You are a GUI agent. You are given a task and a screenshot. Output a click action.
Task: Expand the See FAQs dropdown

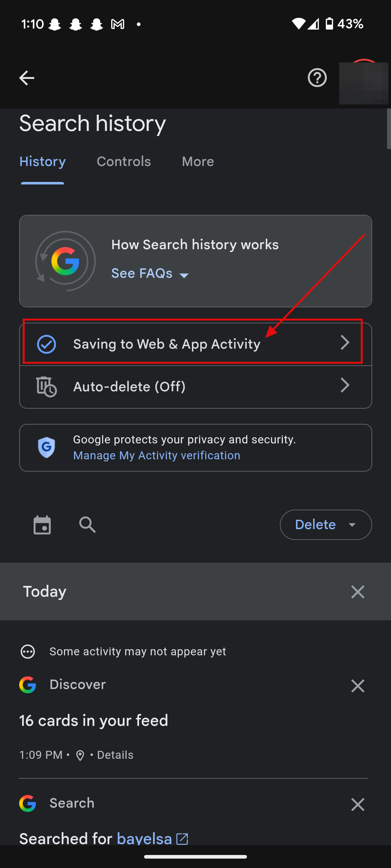coord(150,274)
